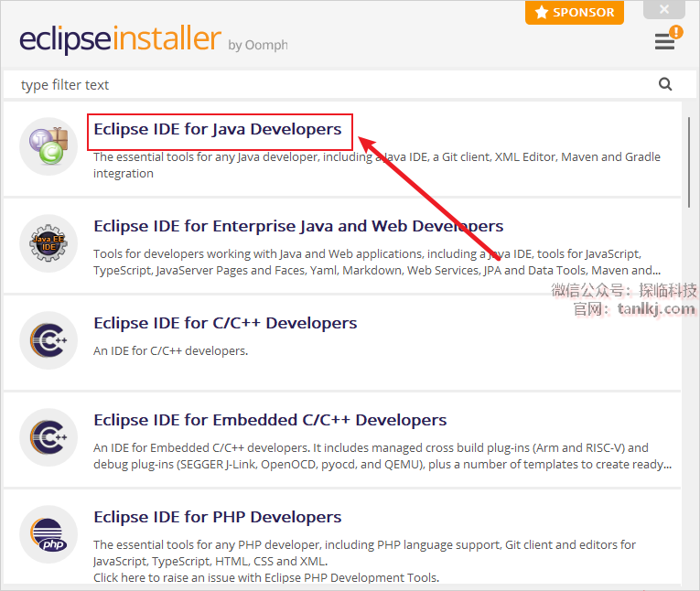Click 'The essential tools for any Java developer' description
This screenshot has width=700, height=591.
coord(377,166)
